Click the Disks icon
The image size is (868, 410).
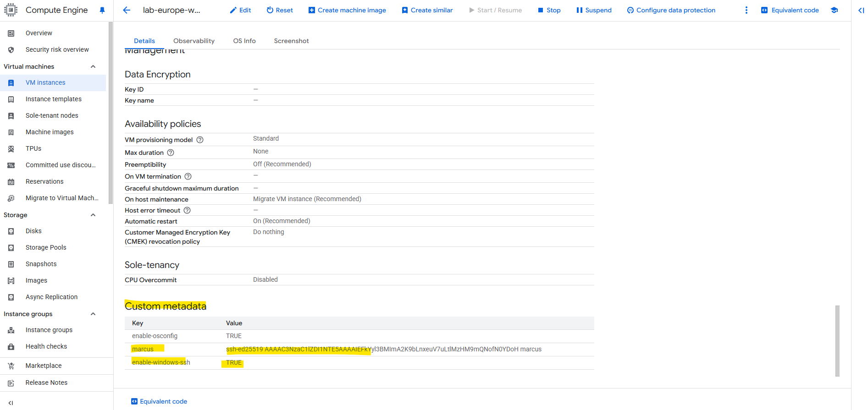(x=11, y=231)
